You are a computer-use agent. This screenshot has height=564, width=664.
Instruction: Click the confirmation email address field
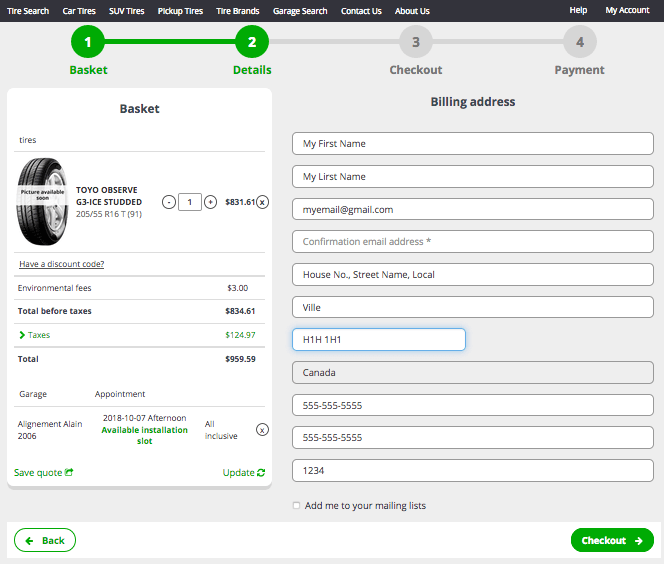click(x=473, y=242)
